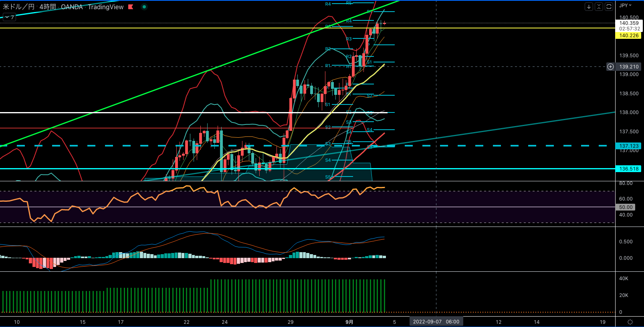Screen dimensions: 644x327
Task: Select the cyan 136.518 price label
Action: 628,169
